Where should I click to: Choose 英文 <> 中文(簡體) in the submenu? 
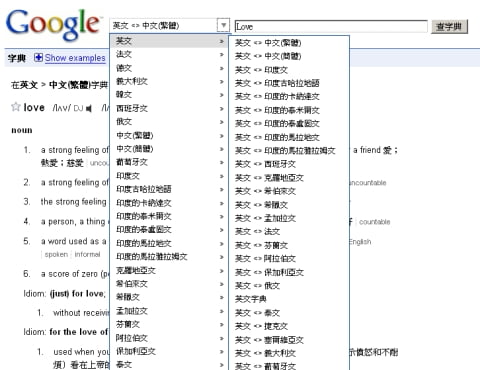click(289, 56)
